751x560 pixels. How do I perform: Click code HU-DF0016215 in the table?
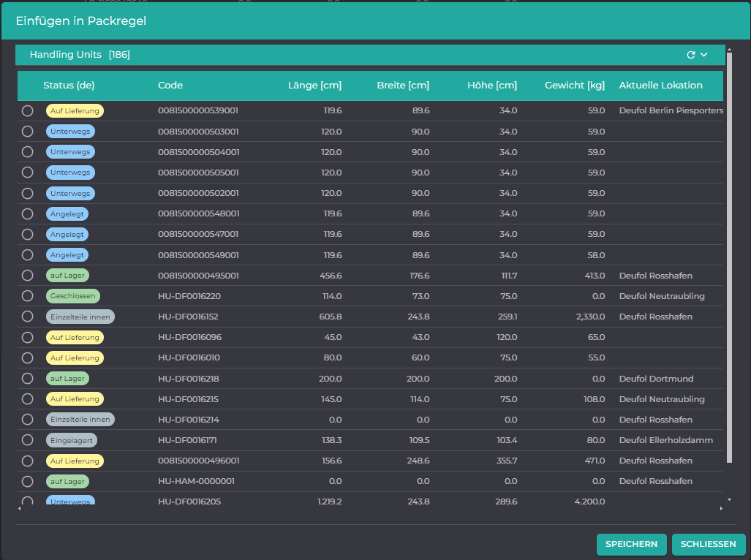(188, 399)
